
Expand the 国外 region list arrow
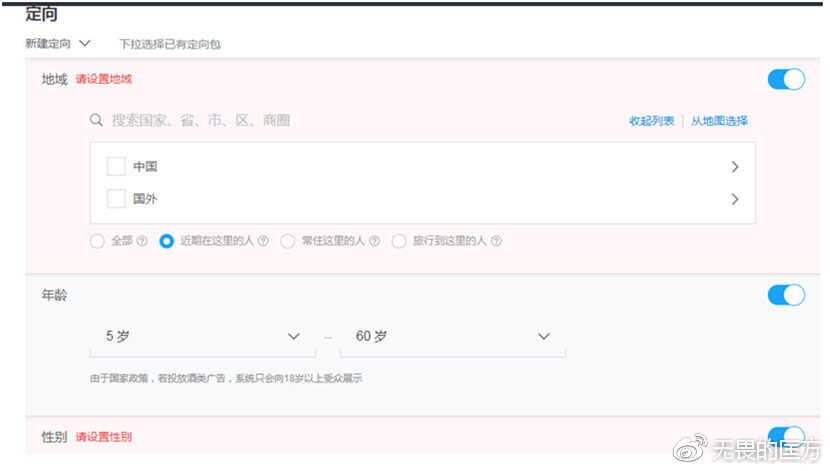735,199
